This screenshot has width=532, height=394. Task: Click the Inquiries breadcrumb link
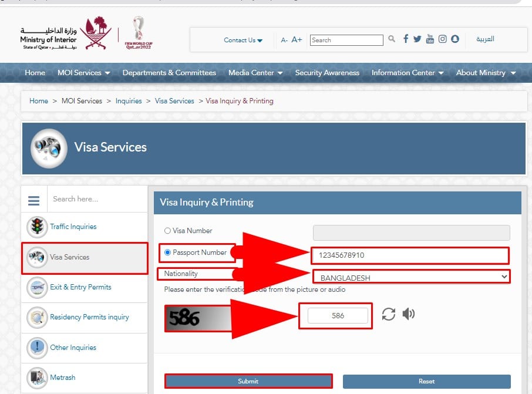point(129,101)
